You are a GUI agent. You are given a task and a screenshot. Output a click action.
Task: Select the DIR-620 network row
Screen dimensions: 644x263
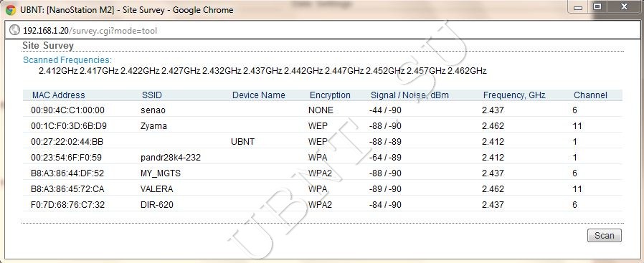pos(323,204)
